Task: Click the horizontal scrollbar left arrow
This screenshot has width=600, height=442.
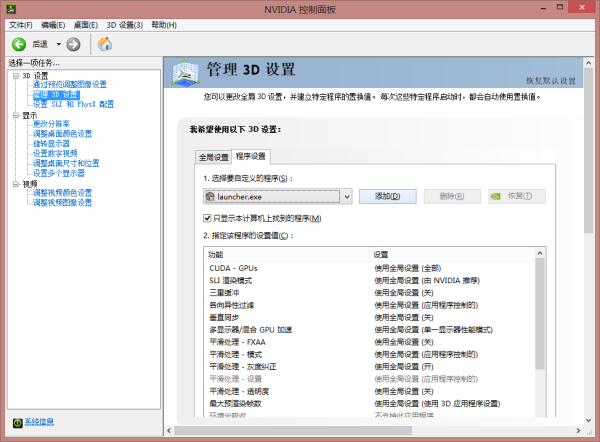Action: pyautogui.click(x=169, y=431)
